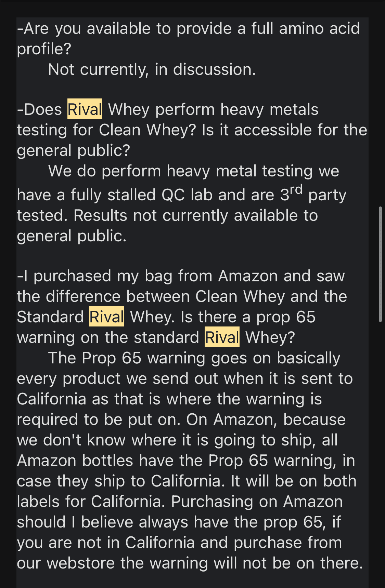This screenshot has width=385, height=588.
Task: Click highlighted "Rival" after "-Does"
Action: point(85,109)
